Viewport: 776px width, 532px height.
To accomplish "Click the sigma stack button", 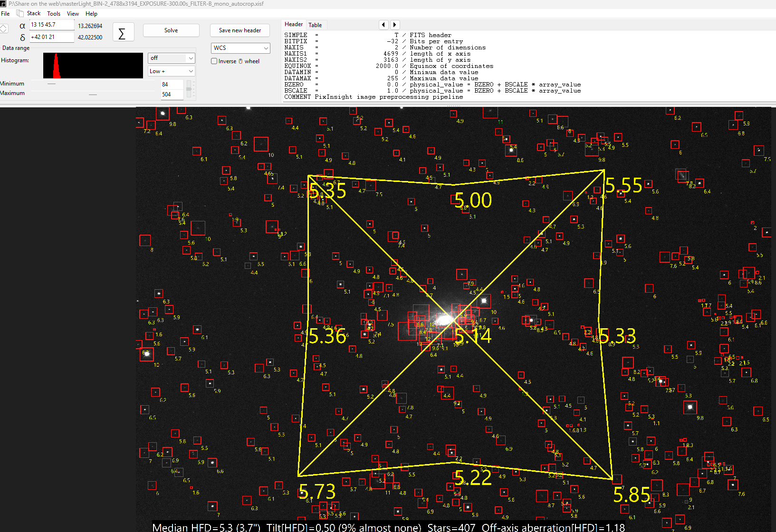I will pyautogui.click(x=123, y=32).
